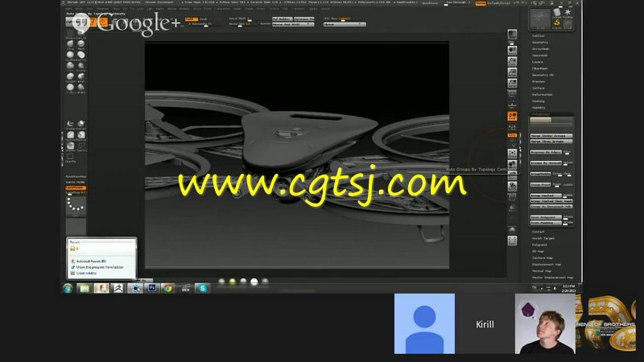Adjust the See-through slider at top
The image size is (644, 362).
[459, 3]
